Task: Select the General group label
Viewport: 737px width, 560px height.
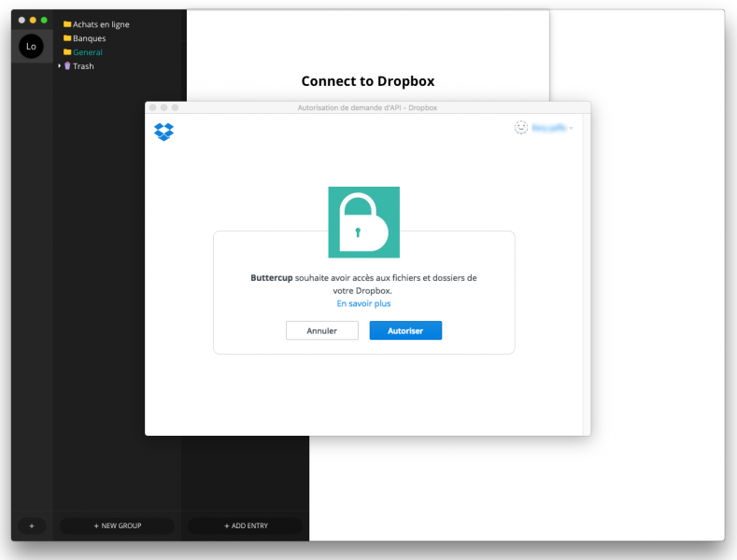Action: tap(88, 52)
